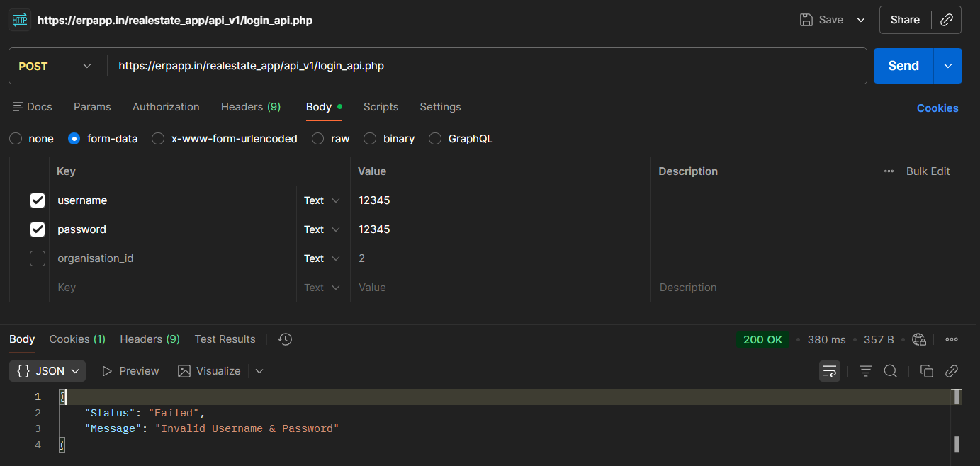Expand the JSON format dropdown
The width and height of the screenshot is (980, 466).
point(47,371)
